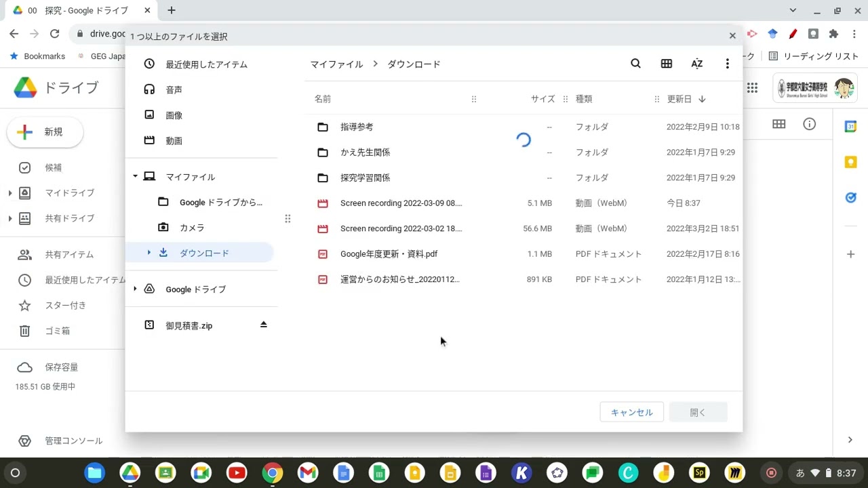Expand the Google ドライブ tree in dialog

tap(135, 289)
